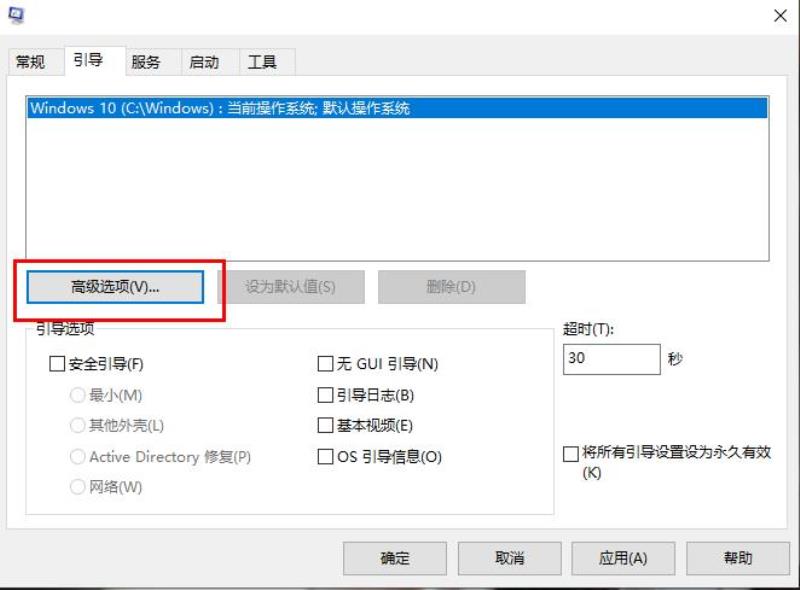This screenshot has height=590, width=800.
Task: Click the 删除(D) button
Action: pyautogui.click(x=452, y=287)
